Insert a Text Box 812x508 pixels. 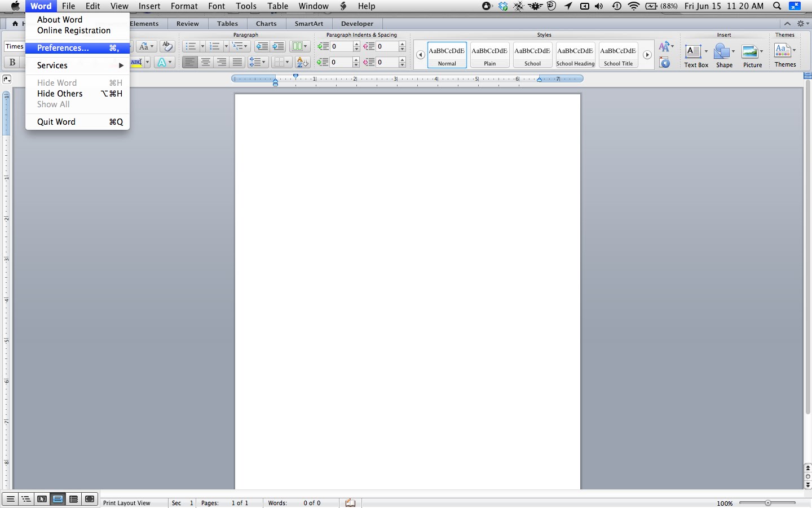(696, 55)
